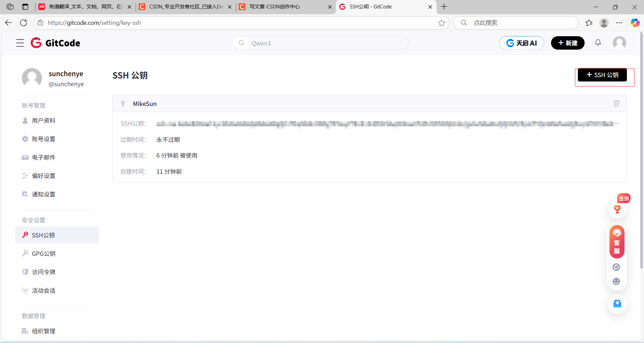Image resolution: width=644 pixels, height=343 pixels.
Task: Switch to the 写文章-CSDN创作中心 tab
Action: pos(284,7)
